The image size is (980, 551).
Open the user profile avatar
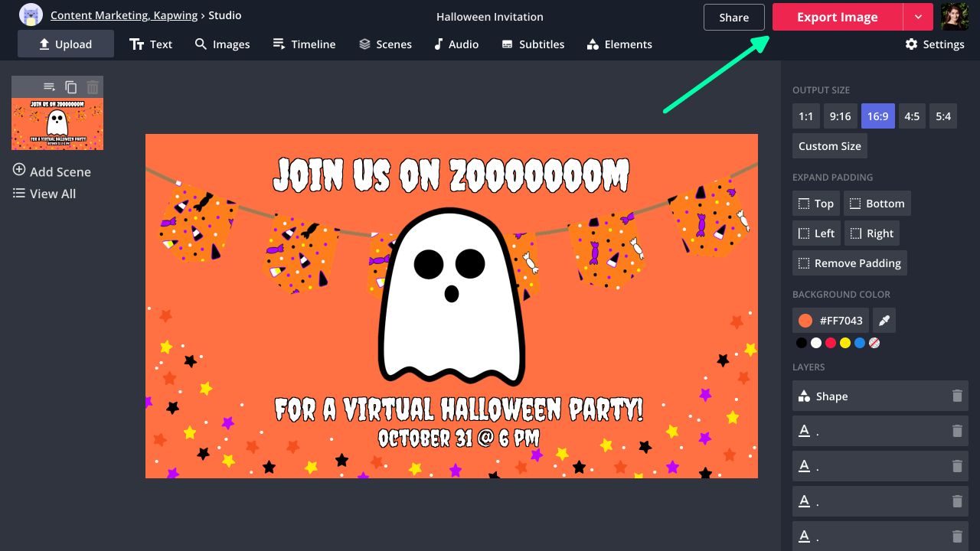(955, 16)
